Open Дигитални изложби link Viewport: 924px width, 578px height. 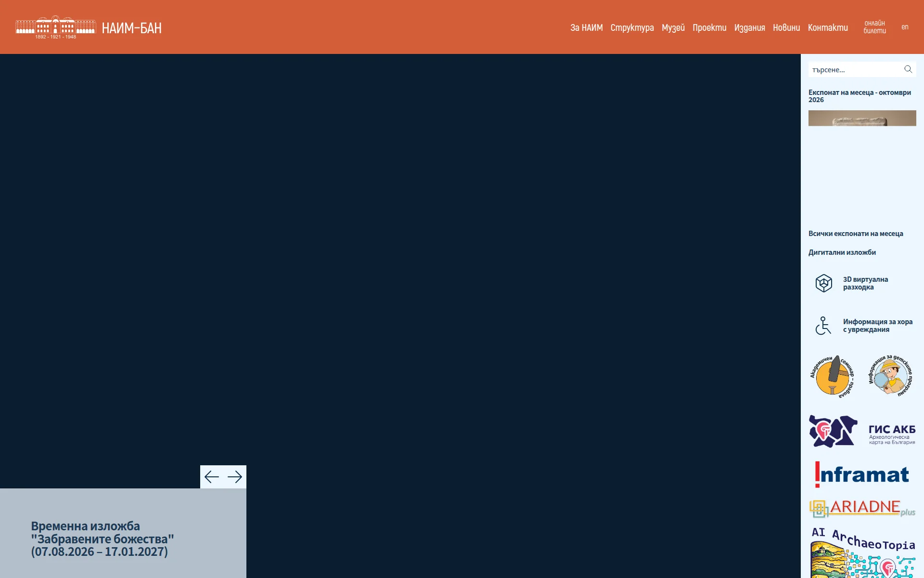pyautogui.click(x=842, y=252)
